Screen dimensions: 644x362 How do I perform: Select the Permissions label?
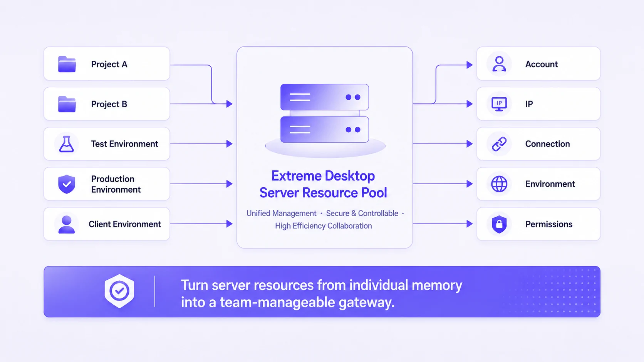[549, 224]
